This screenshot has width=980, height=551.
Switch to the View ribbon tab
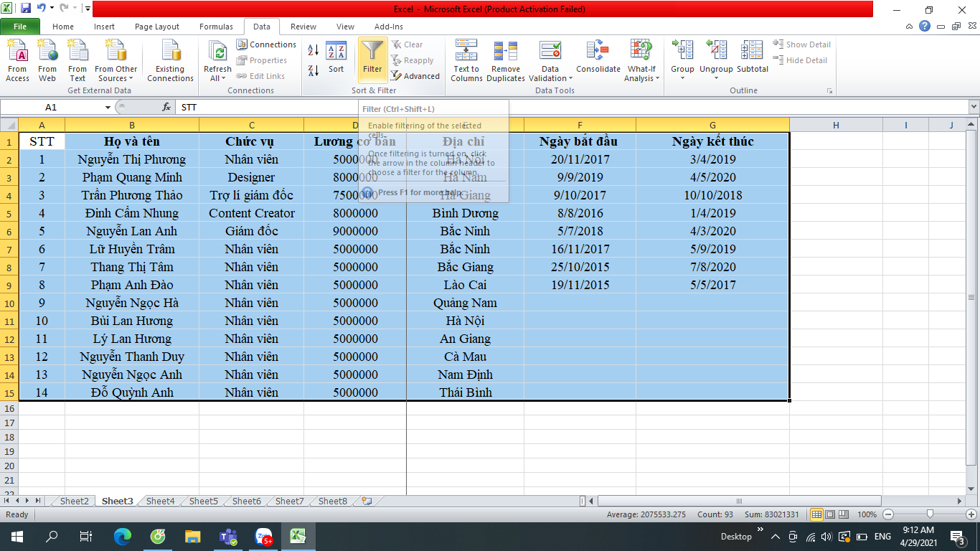pyautogui.click(x=345, y=27)
